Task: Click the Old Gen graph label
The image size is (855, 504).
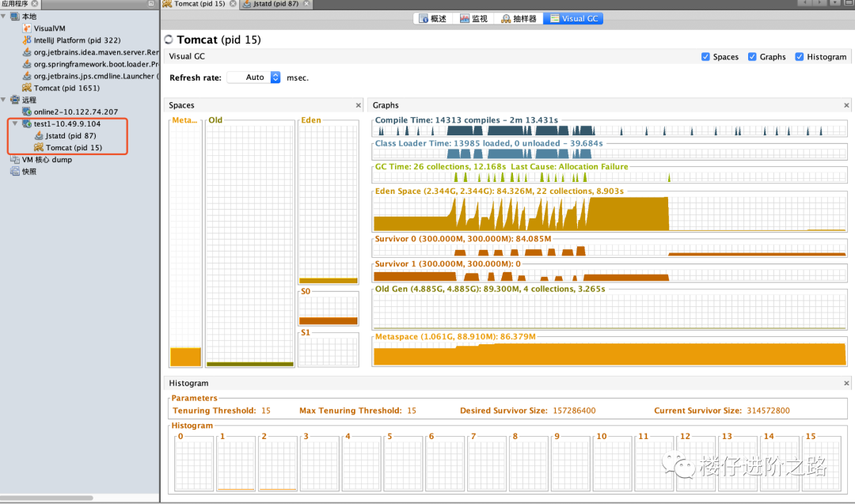Action: 490,289
